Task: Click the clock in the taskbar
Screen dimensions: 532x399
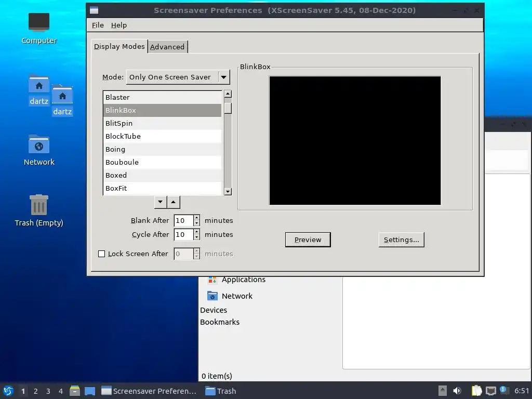Action: [522, 391]
